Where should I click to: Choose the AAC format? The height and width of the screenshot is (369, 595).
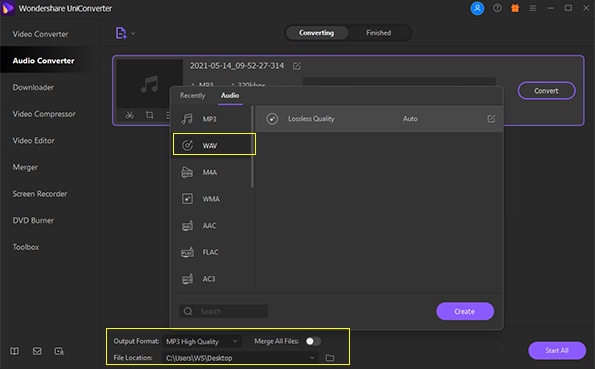[211, 226]
